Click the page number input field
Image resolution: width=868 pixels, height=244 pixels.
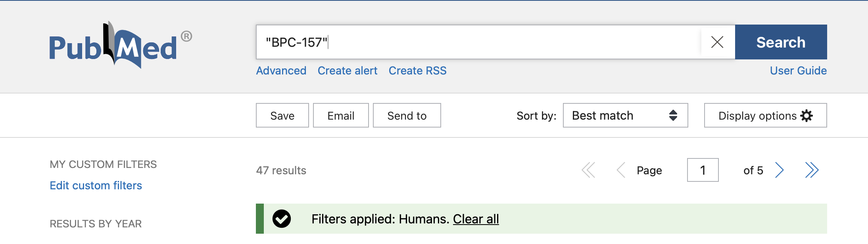point(702,170)
